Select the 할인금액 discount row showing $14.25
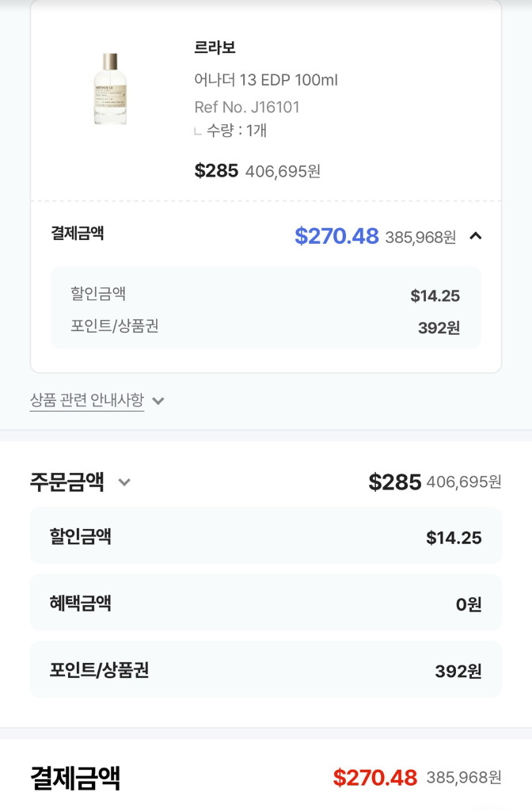 (x=265, y=535)
